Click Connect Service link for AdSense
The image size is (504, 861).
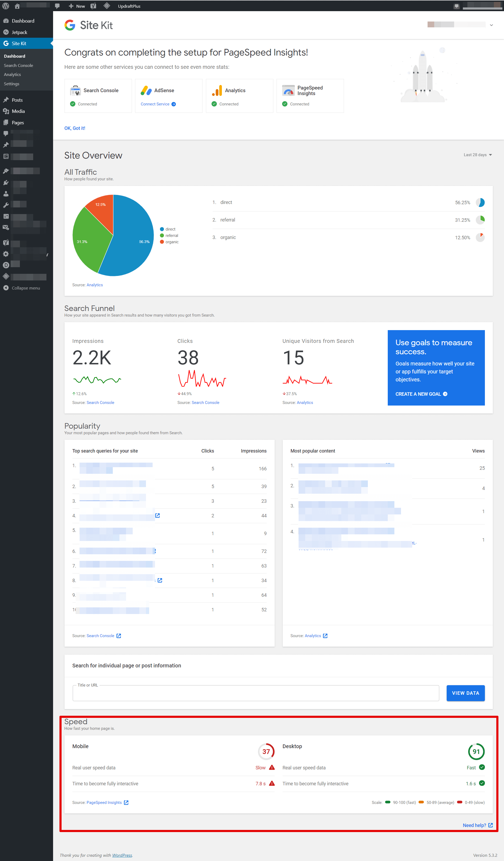(158, 104)
